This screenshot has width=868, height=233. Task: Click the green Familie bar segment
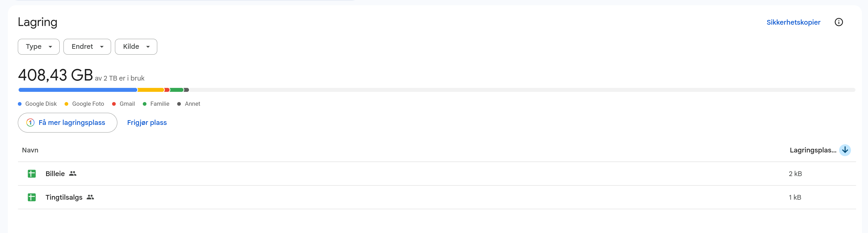pos(177,90)
